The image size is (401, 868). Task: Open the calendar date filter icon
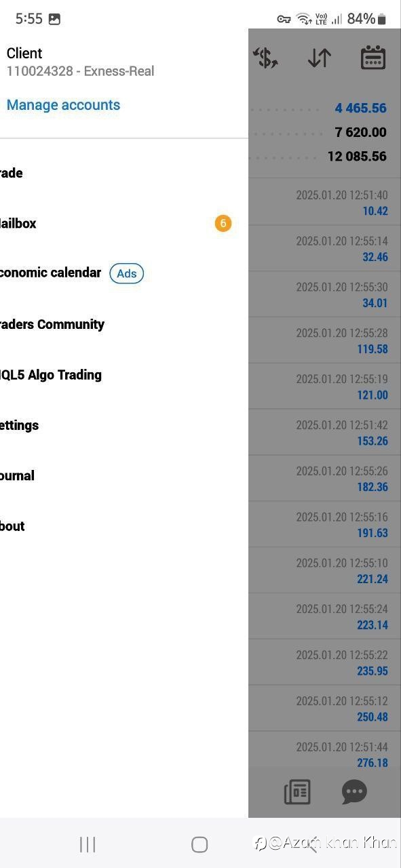tap(373, 58)
